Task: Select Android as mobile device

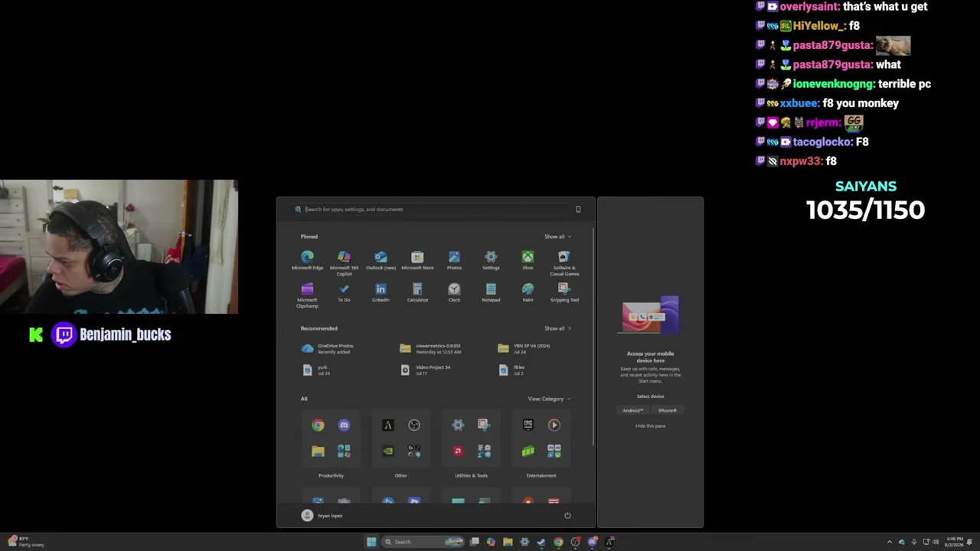Action: point(632,410)
